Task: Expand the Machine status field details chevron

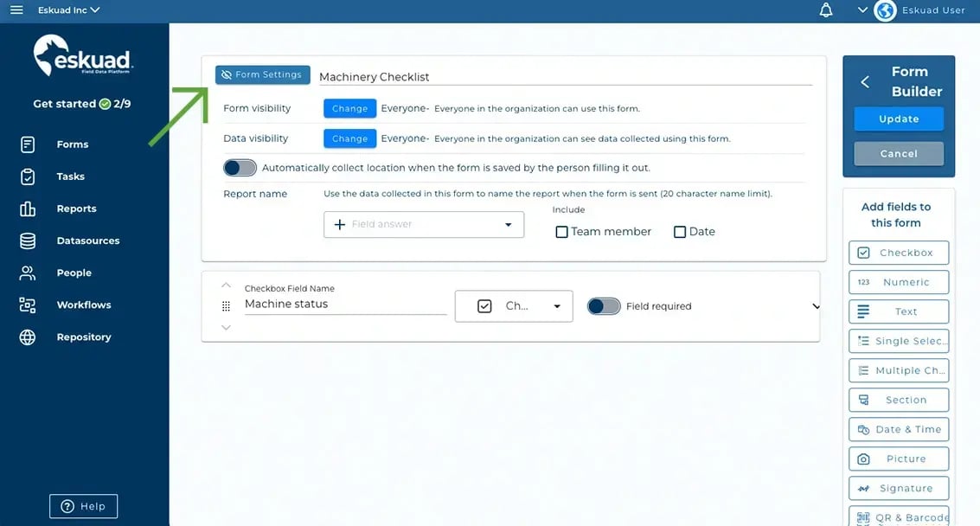Action: [816, 306]
